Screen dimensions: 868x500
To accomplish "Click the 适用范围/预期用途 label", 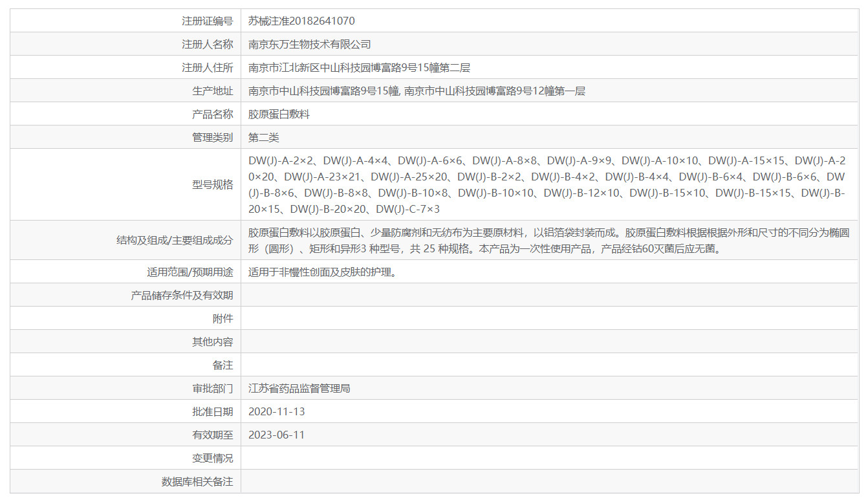I will (190, 272).
